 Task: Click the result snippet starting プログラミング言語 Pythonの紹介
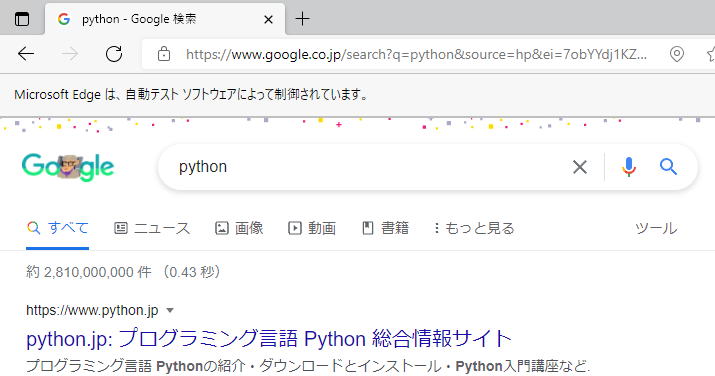[x=308, y=366]
